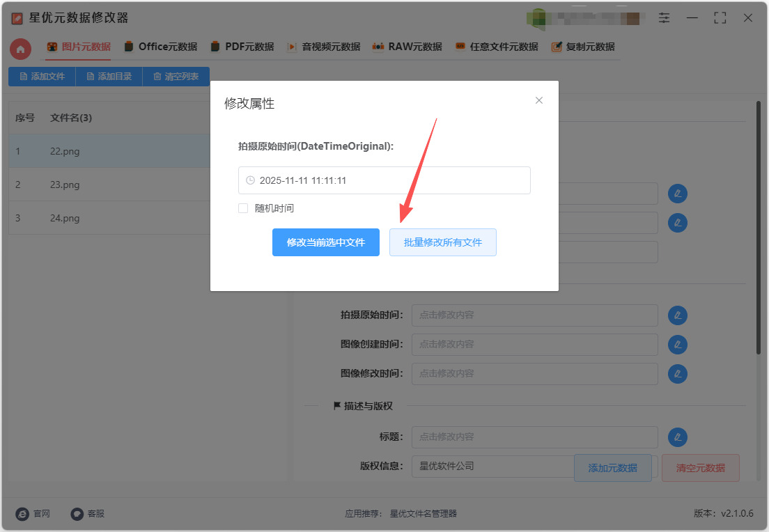Click edit icon next to 图像创建时间
This screenshot has width=769, height=532.
(677, 345)
